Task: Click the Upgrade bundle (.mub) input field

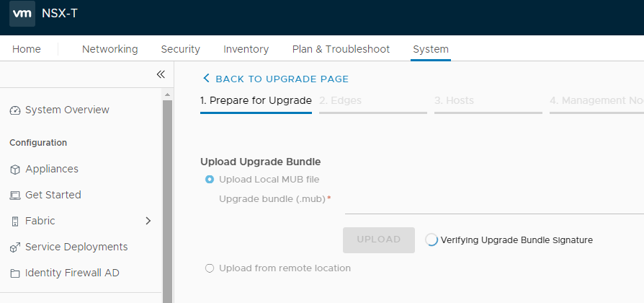Action: pyautogui.click(x=494, y=204)
